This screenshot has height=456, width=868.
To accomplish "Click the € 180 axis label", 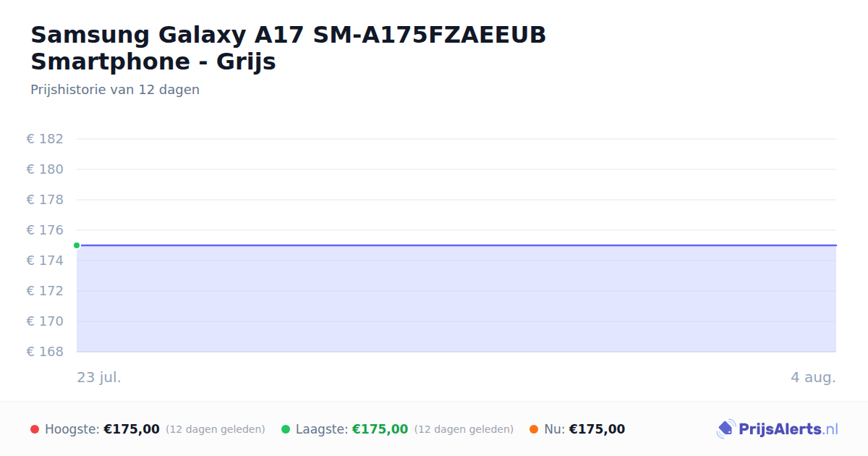I will [45, 169].
